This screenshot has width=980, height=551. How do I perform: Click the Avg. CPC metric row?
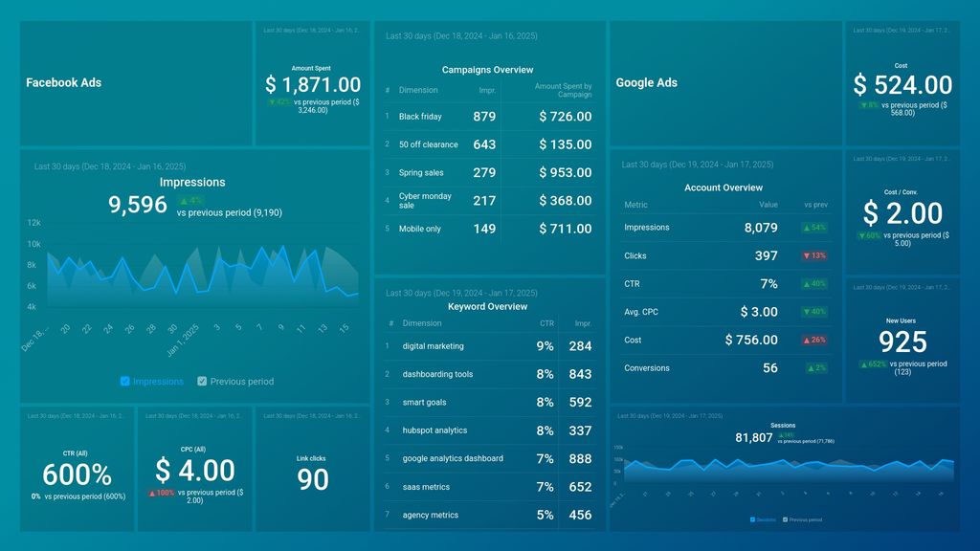725,312
